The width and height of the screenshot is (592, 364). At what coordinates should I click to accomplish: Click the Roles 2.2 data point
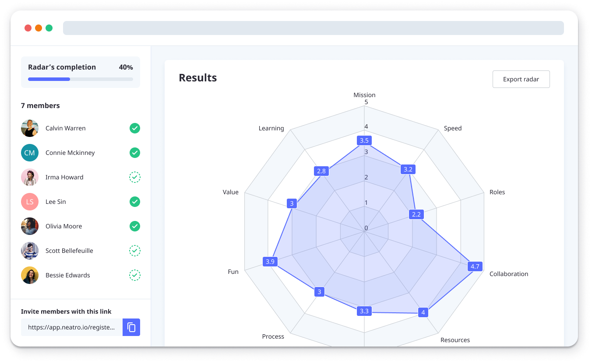416,214
